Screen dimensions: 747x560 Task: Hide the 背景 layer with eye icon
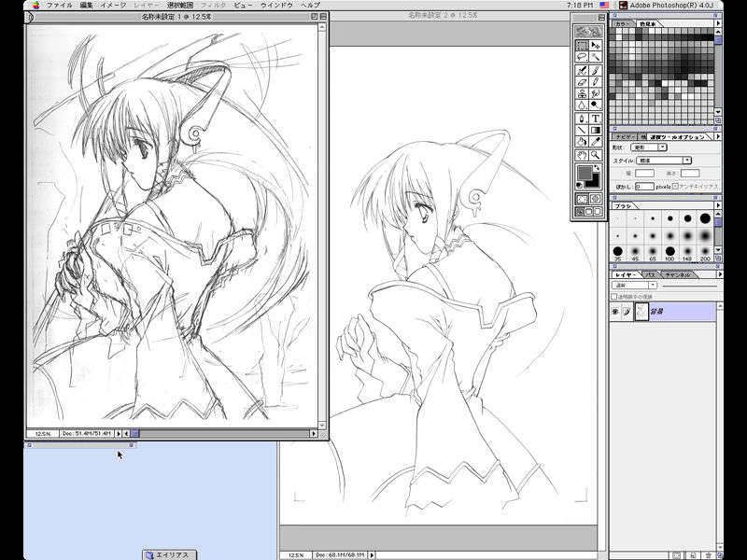[615, 312]
